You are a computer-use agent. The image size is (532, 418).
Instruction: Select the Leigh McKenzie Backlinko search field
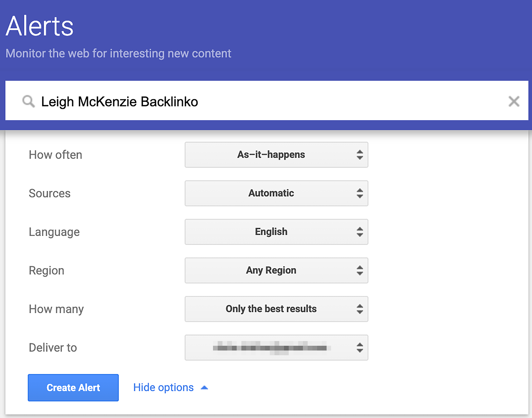pos(171,101)
